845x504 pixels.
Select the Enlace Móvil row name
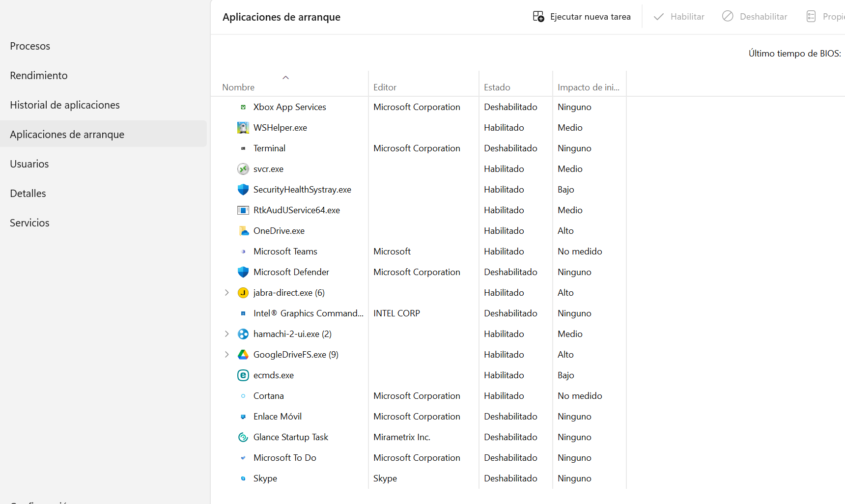(x=278, y=417)
